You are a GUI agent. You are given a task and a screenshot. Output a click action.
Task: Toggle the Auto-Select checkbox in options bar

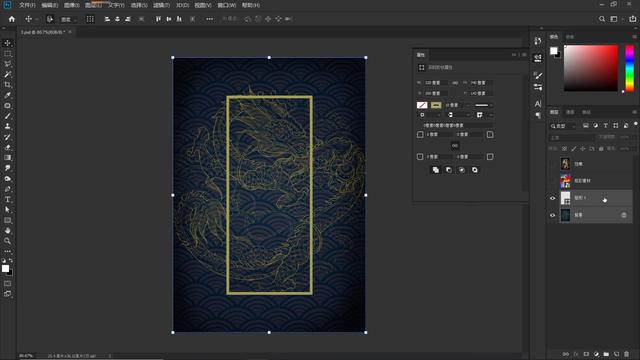pos(49,19)
